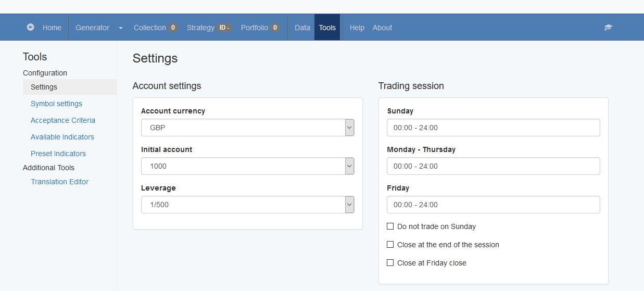Go to Symbol settings page
This screenshot has width=644, height=291.
56,104
